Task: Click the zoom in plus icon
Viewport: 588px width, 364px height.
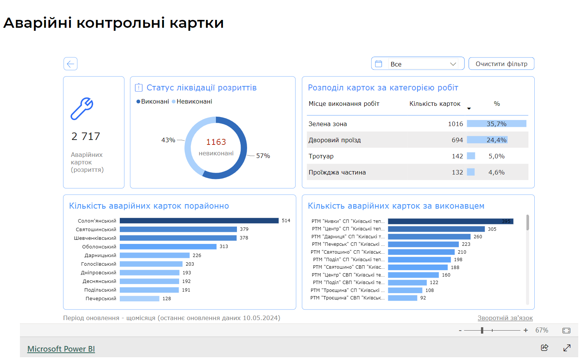Action: click(x=526, y=330)
